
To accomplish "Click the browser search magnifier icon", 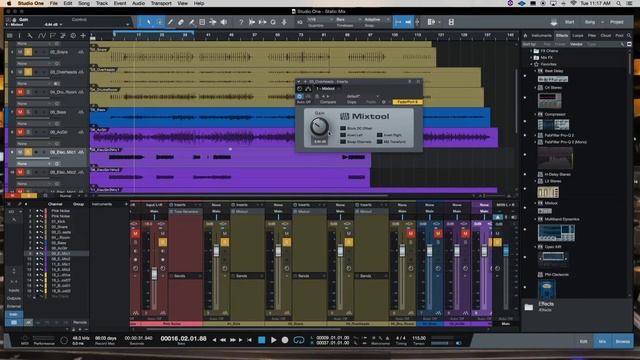I will 629,36.
